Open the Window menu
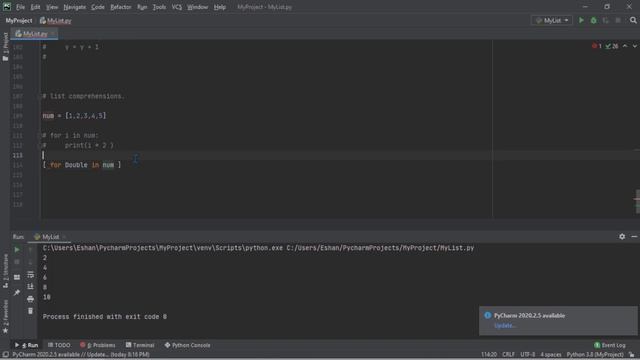This screenshot has height=360, width=640. point(198,7)
